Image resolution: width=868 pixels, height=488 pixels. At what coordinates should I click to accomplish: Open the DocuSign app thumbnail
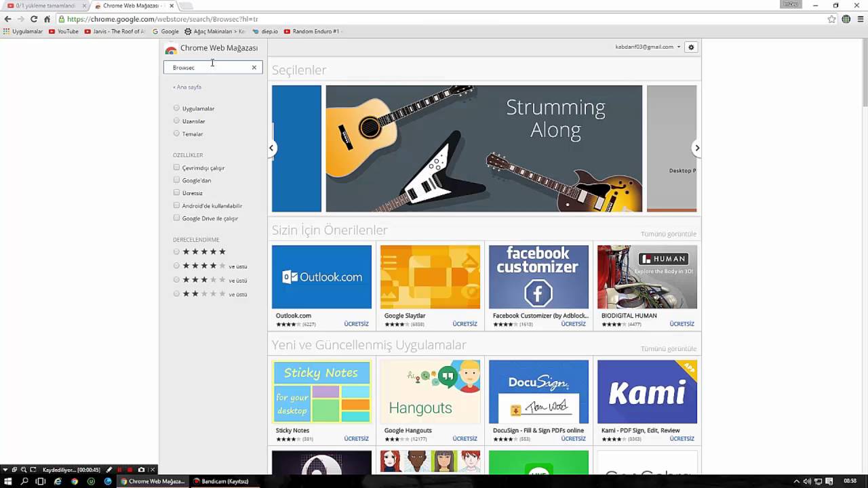tap(538, 392)
